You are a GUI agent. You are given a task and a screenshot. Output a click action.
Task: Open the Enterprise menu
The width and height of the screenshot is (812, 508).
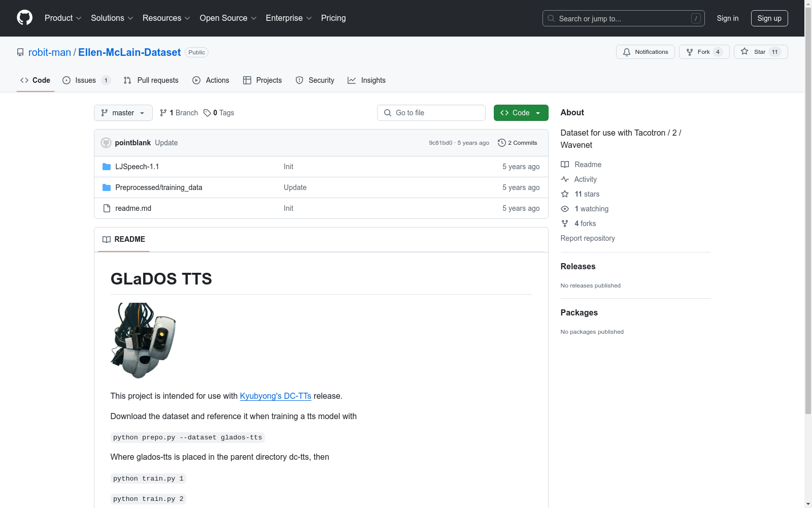(x=289, y=18)
